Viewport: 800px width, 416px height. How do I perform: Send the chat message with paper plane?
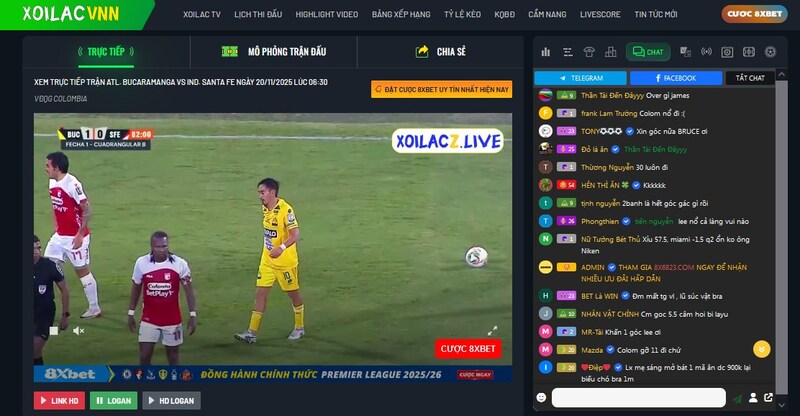(737, 398)
